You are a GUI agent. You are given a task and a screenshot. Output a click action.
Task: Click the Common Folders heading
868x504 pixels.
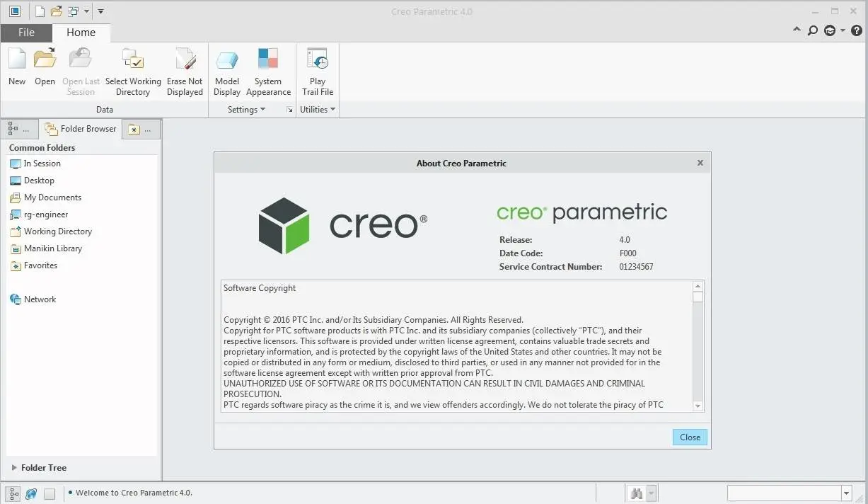pos(42,148)
